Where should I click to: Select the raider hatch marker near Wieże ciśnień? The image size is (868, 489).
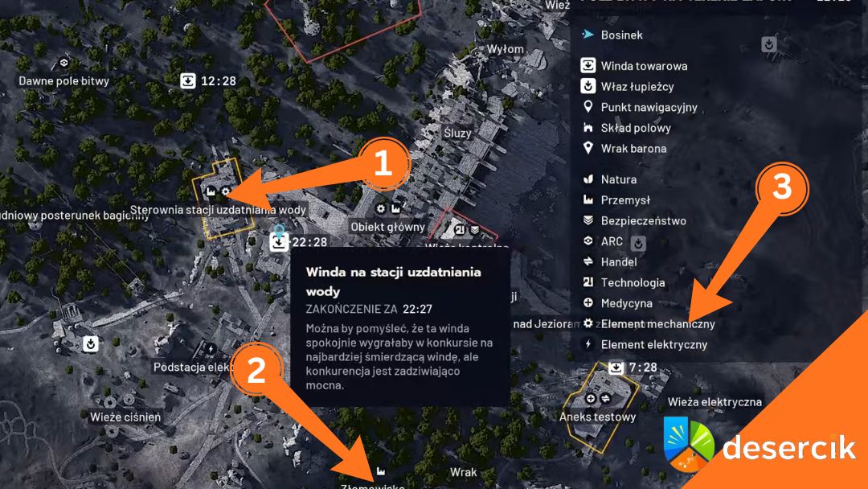click(91, 344)
